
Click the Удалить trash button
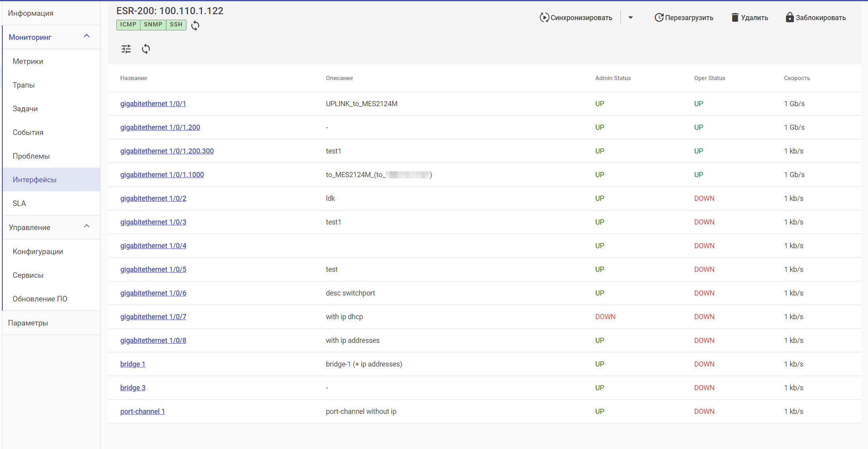click(x=749, y=17)
